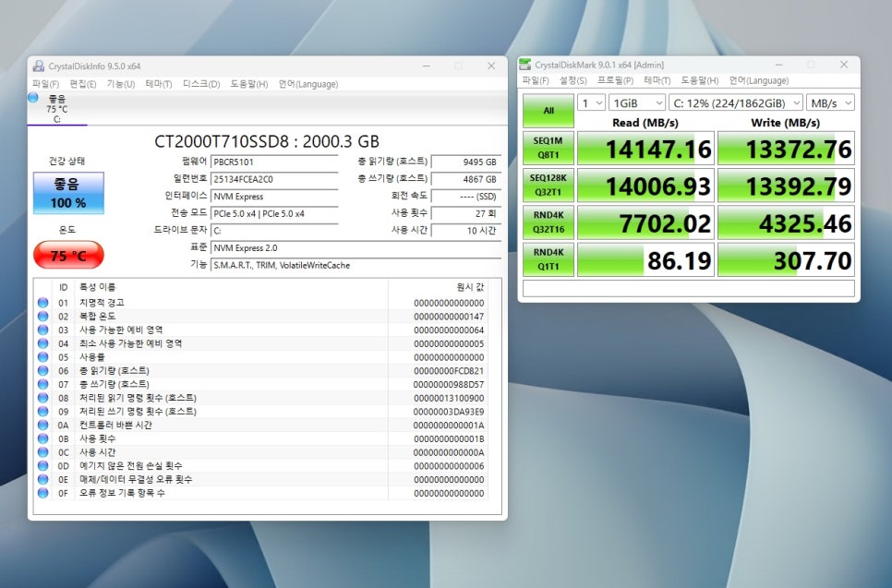
Task: Click the 특성 이름 column header
Action: (x=234, y=287)
